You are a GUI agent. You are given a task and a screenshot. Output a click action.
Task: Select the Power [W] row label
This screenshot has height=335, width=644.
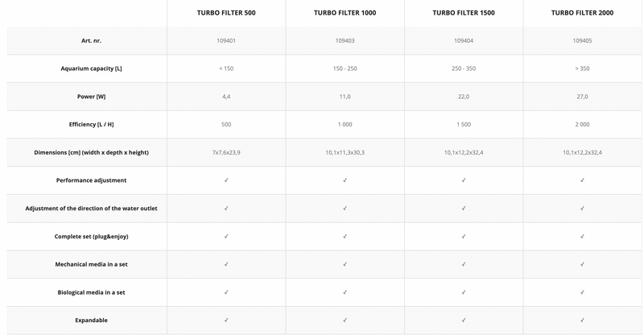coord(91,97)
